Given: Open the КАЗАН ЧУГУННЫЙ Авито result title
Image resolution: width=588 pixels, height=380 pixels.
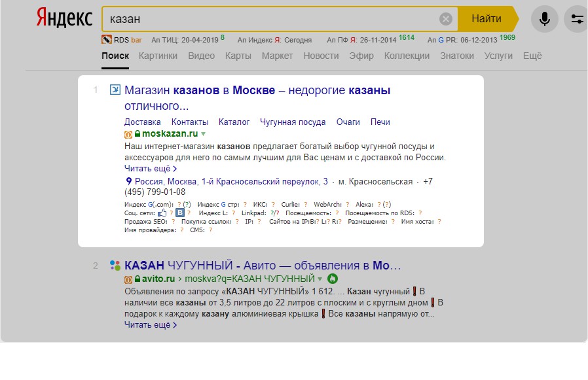Looking at the screenshot, I should tap(263, 266).
